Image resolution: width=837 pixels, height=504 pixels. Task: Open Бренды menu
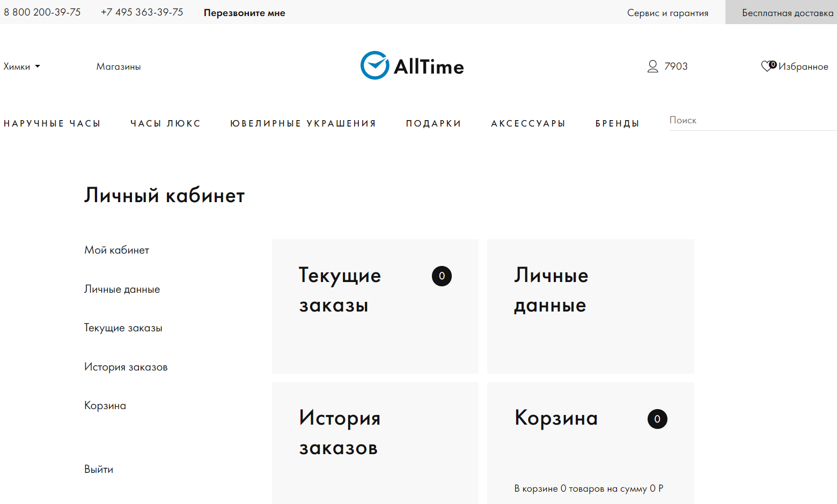pos(617,123)
